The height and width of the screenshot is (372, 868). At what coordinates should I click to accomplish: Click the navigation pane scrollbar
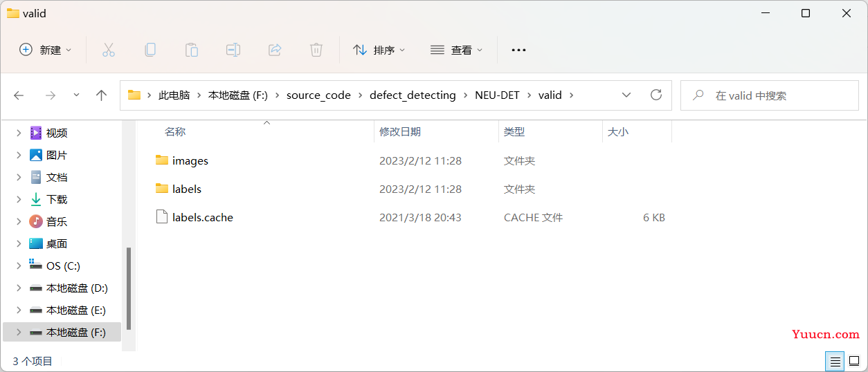pyautogui.click(x=128, y=288)
